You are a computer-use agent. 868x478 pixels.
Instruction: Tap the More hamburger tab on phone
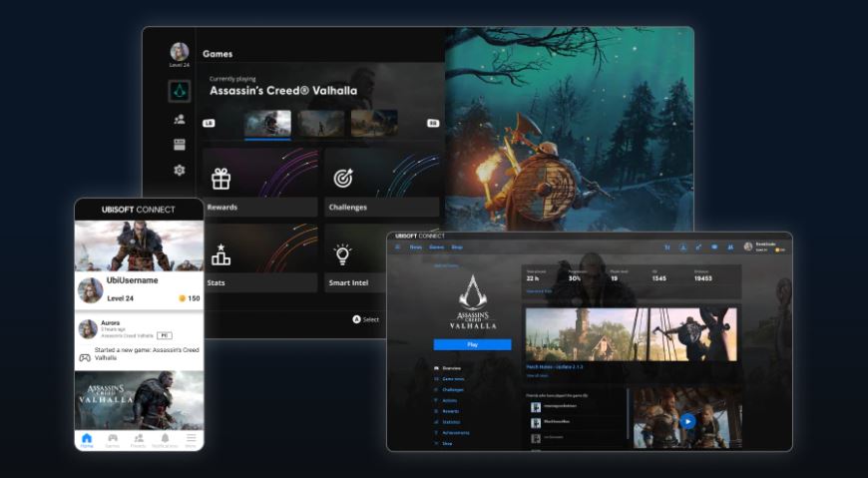(x=191, y=441)
